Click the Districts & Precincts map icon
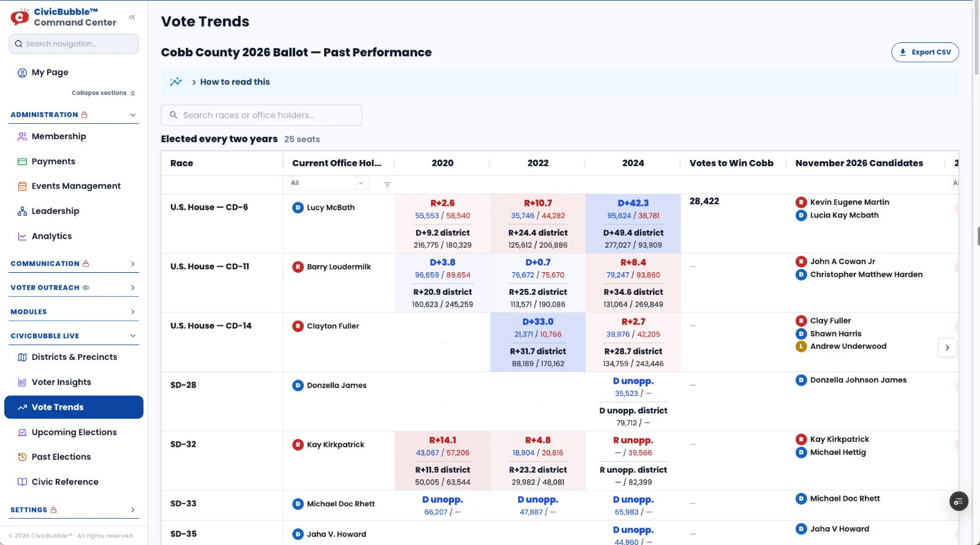The image size is (980, 545). pos(22,357)
